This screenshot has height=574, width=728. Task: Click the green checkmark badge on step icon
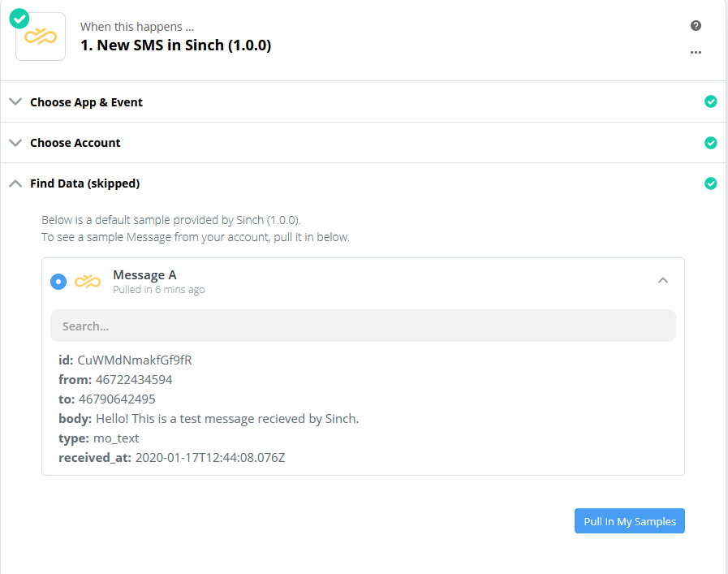(x=19, y=19)
